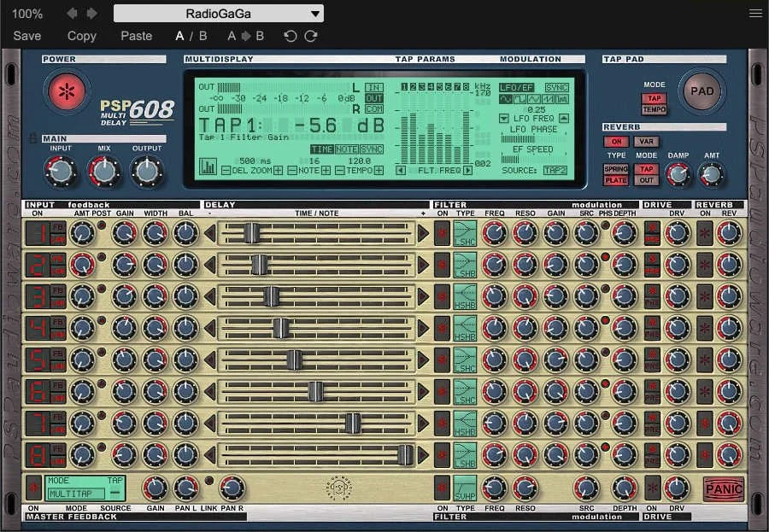Click tap 7 delay time slider handle
The height and width of the screenshot is (532, 769).
pyautogui.click(x=353, y=424)
